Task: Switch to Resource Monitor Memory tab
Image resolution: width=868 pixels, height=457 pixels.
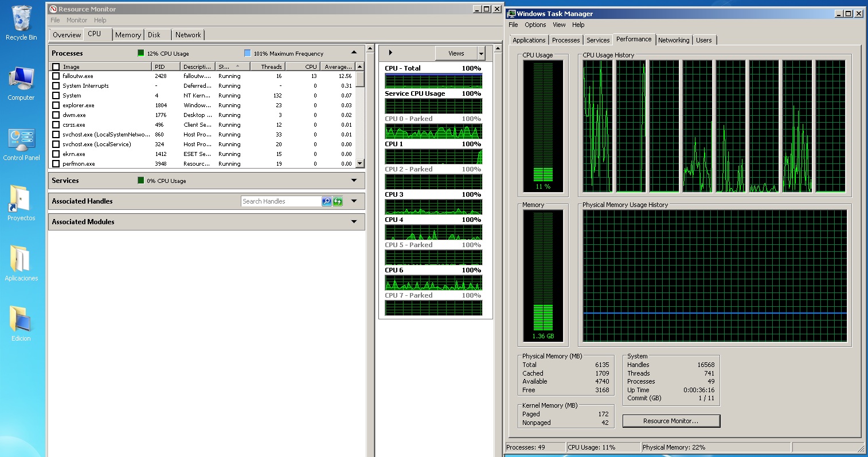Action: point(128,35)
